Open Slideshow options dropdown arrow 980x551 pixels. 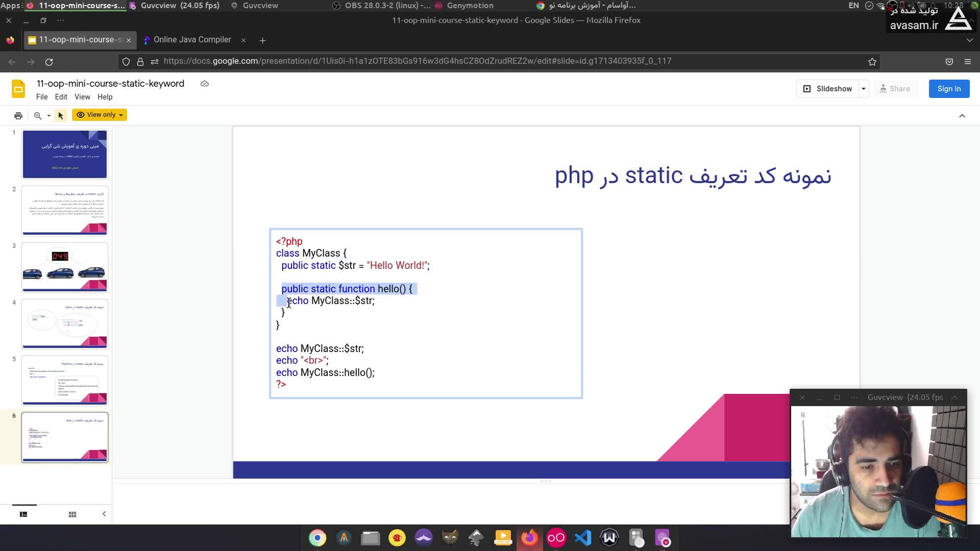coord(864,89)
